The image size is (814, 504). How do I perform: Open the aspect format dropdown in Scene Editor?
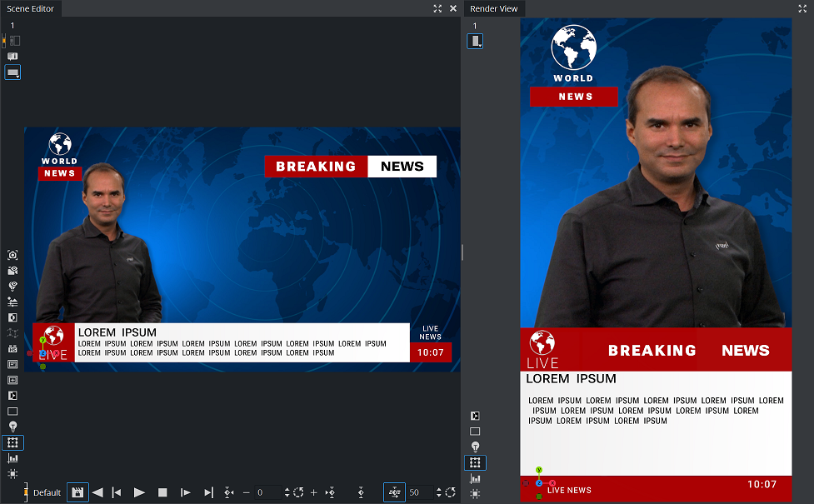[x=12, y=72]
